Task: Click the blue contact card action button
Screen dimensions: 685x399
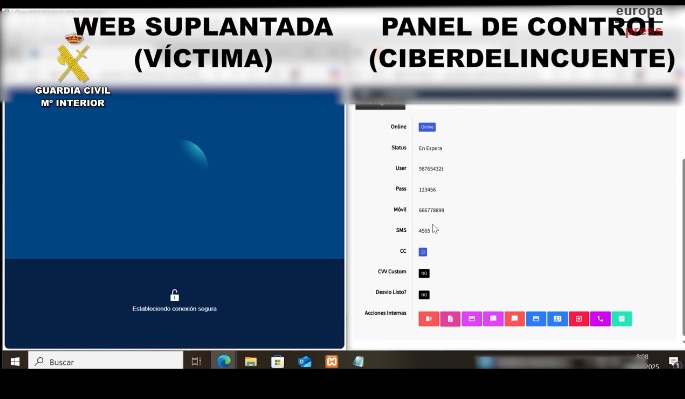Action: [557, 319]
